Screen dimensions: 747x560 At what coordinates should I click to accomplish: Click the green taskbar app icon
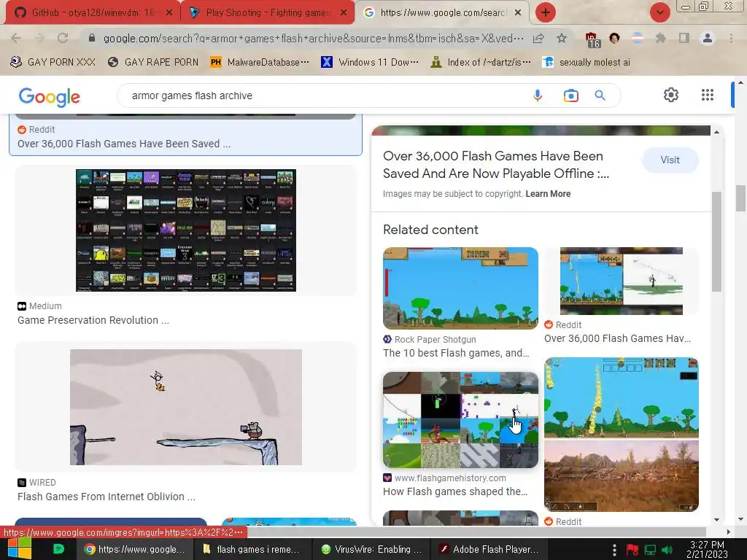coord(58,549)
